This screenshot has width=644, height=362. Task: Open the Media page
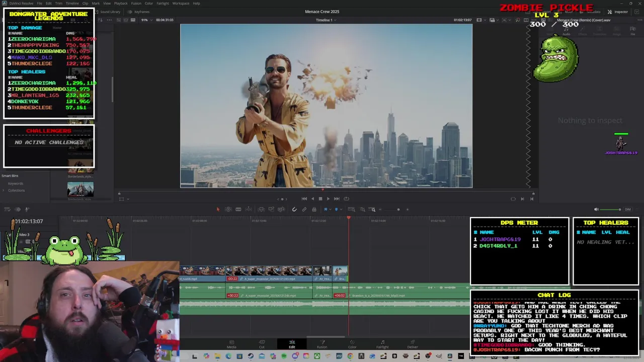231,344
